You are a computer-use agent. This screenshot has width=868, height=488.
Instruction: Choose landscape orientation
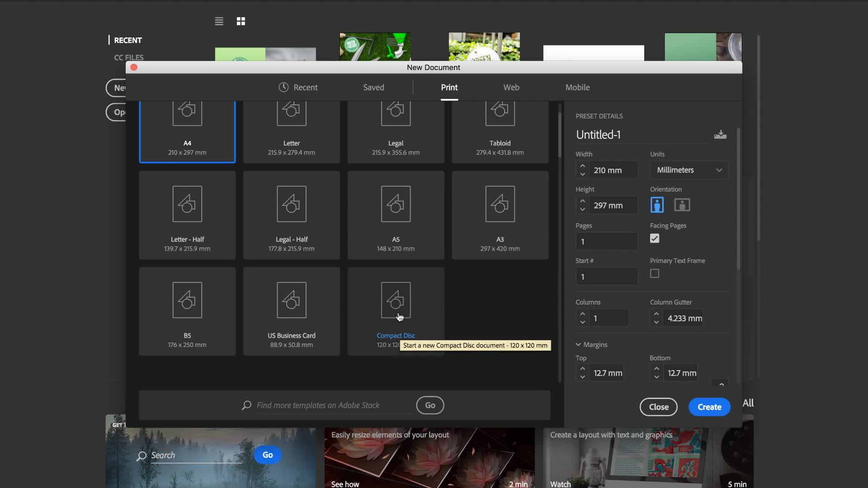[682, 205]
